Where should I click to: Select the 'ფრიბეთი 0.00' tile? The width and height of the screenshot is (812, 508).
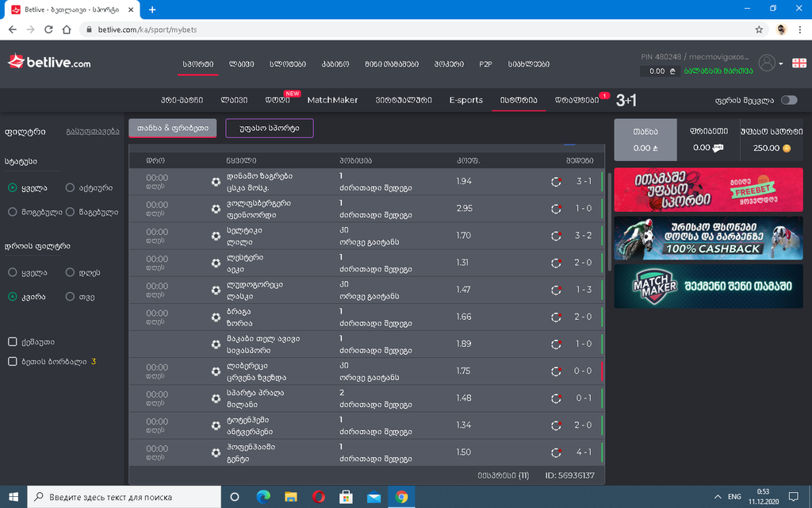[708, 140]
